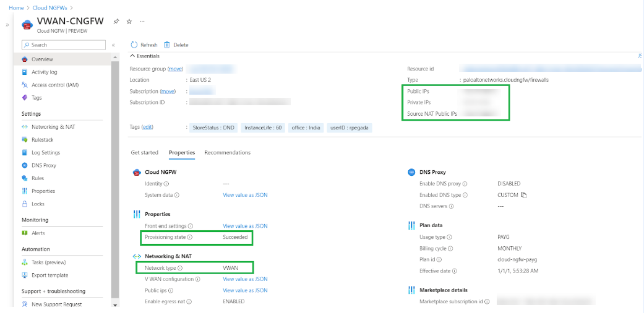Select the Properties tab in content area

[182, 152]
